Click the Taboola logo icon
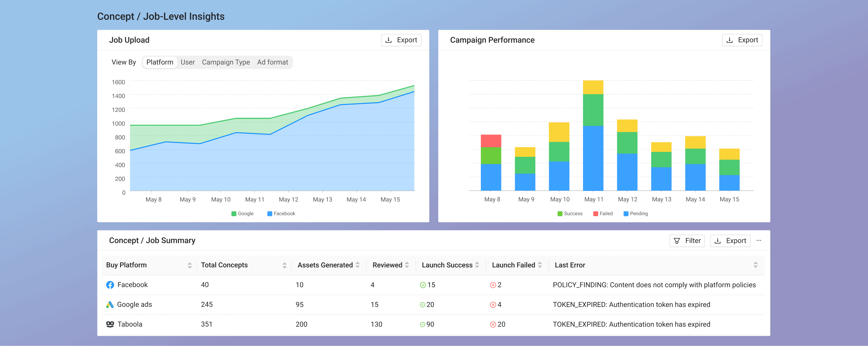Screen dimensions: 868x346 [110, 324]
